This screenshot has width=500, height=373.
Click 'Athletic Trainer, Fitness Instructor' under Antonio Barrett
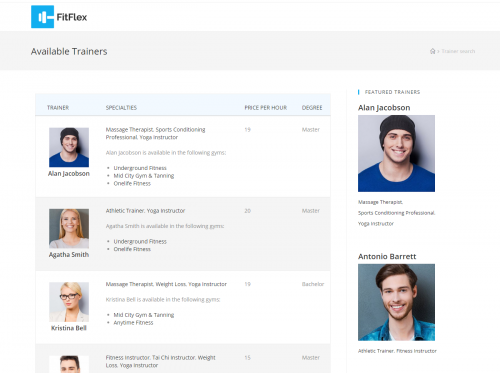click(397, 351)
